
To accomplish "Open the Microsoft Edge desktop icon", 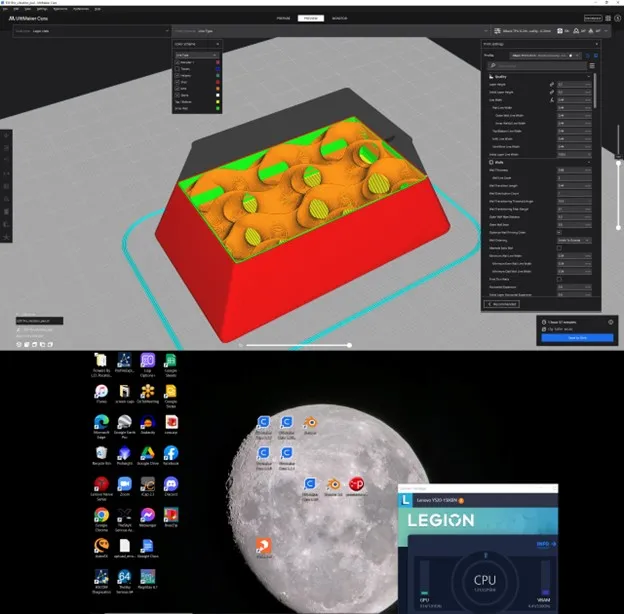I will click(x=101, y=426).
